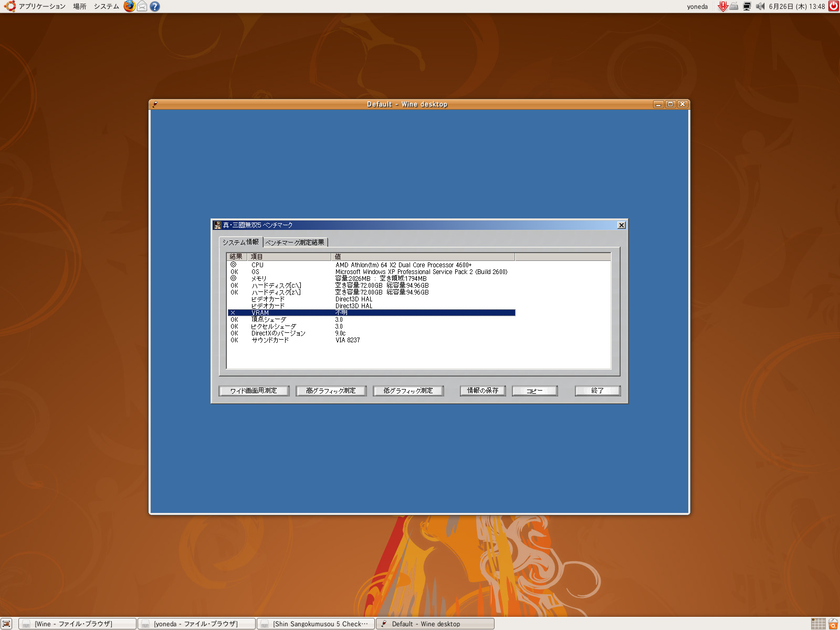Switch to ベンチマーク測定結果 tab

pos(295,243)
